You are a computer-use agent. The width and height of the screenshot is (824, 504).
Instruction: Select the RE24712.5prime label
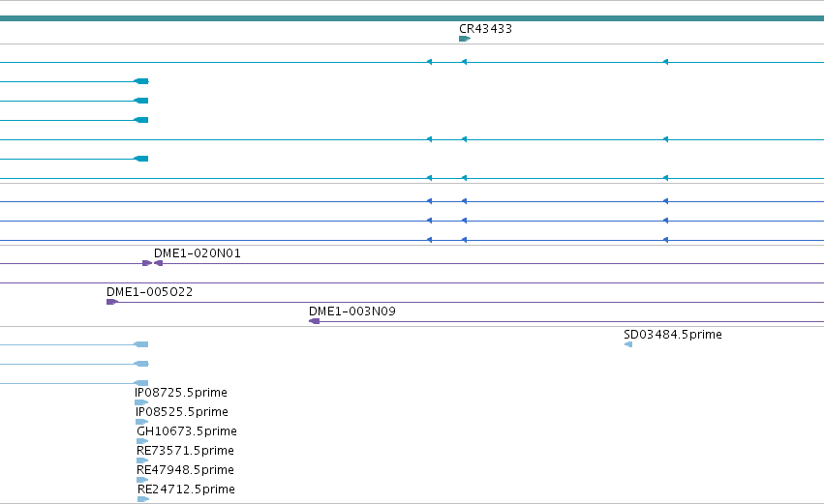tap(186, 489)
